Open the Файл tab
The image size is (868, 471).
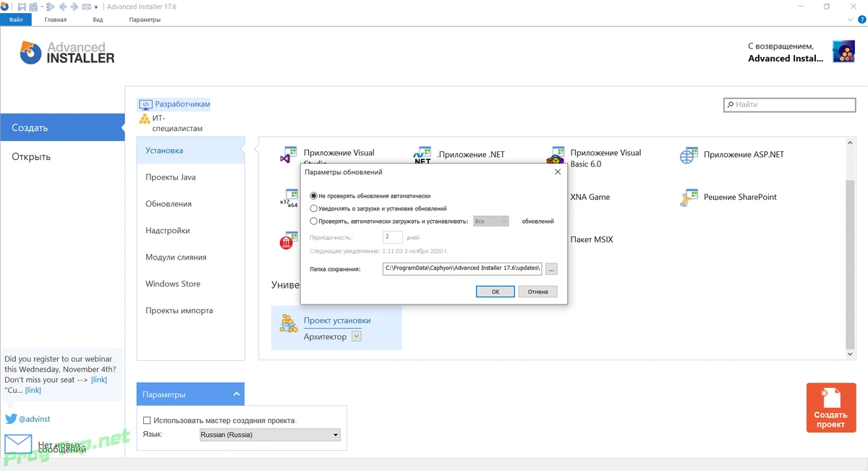(16, 20)
